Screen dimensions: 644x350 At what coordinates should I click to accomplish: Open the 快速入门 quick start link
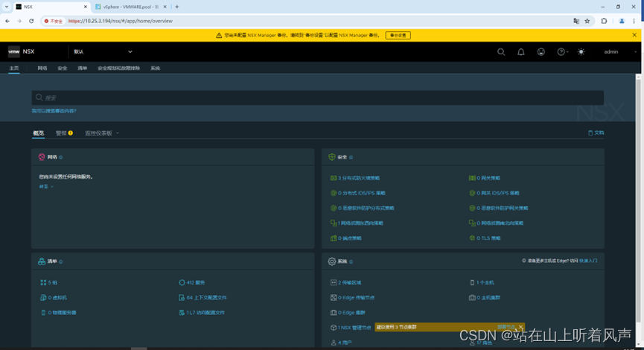(588, 261)
